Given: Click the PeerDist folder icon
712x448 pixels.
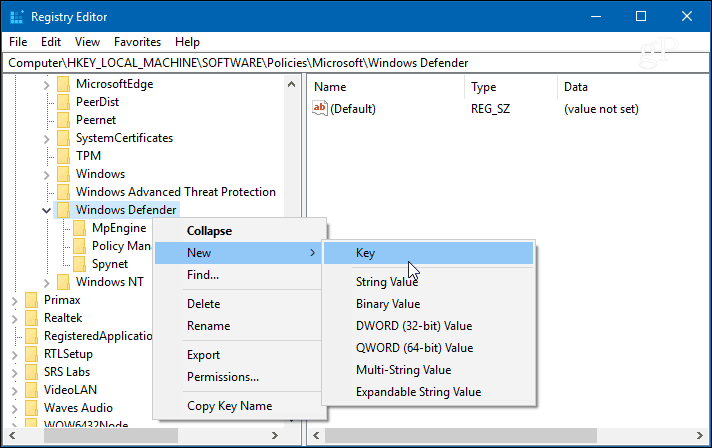Looking at the screenshot, I should click(x=64, y=102).
